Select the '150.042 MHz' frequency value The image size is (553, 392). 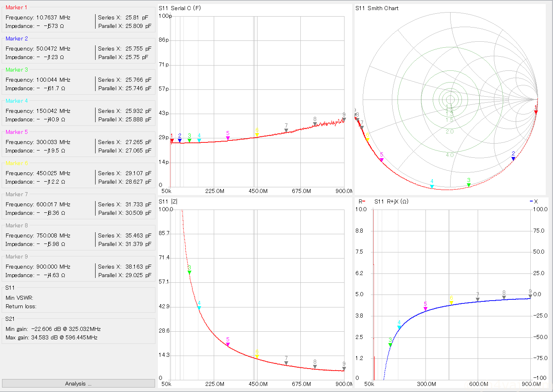53,111
